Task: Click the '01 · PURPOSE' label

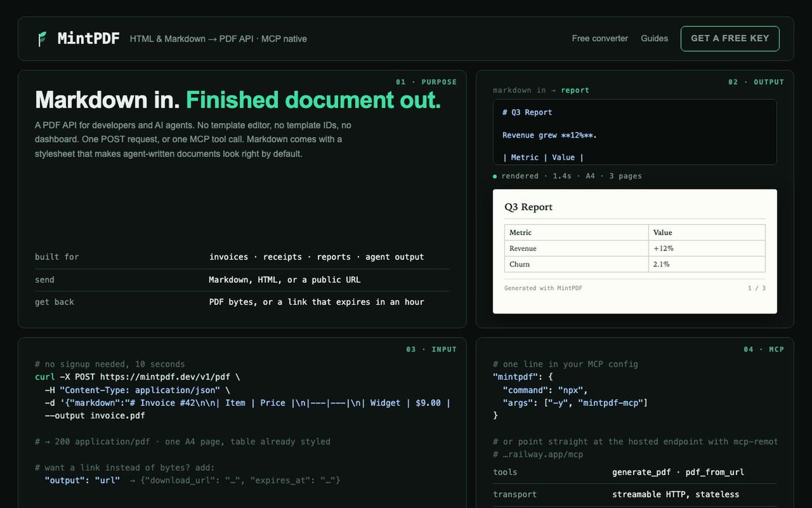Action: pos(426,82)
